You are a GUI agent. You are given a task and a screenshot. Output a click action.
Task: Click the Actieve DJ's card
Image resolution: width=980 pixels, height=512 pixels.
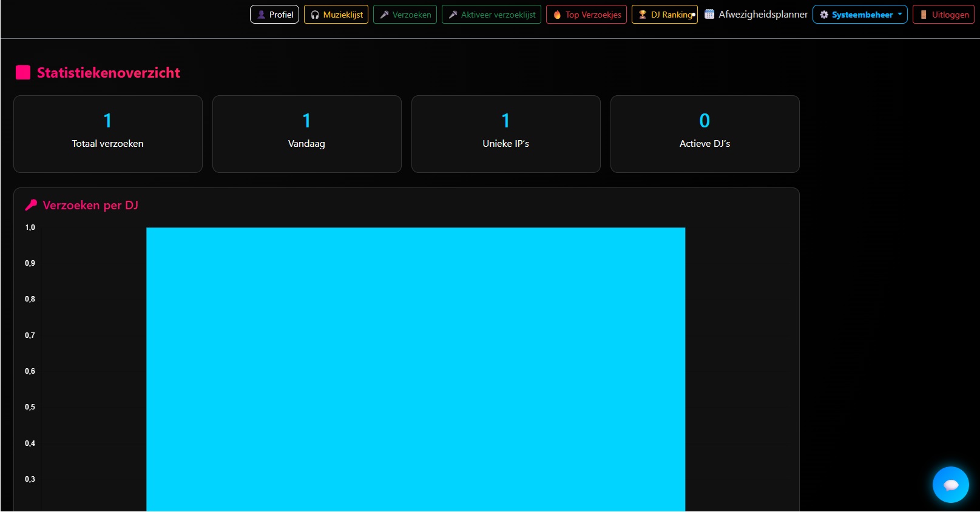705,134
